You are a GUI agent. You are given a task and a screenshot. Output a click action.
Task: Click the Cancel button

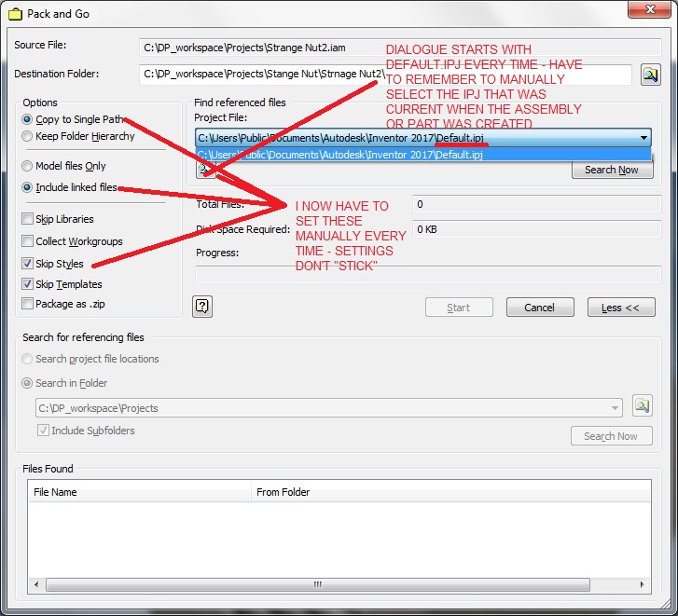[x=540, y=308]
